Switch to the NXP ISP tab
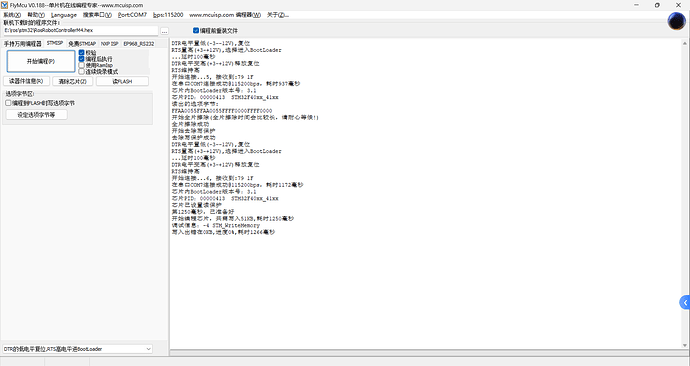The image size is (690, 366). point(109,44)
